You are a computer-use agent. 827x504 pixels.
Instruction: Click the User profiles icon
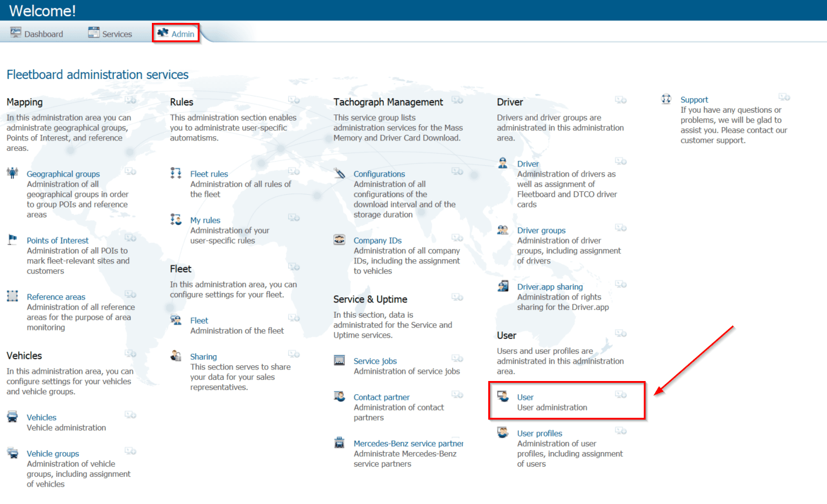(x=503, y=432)
